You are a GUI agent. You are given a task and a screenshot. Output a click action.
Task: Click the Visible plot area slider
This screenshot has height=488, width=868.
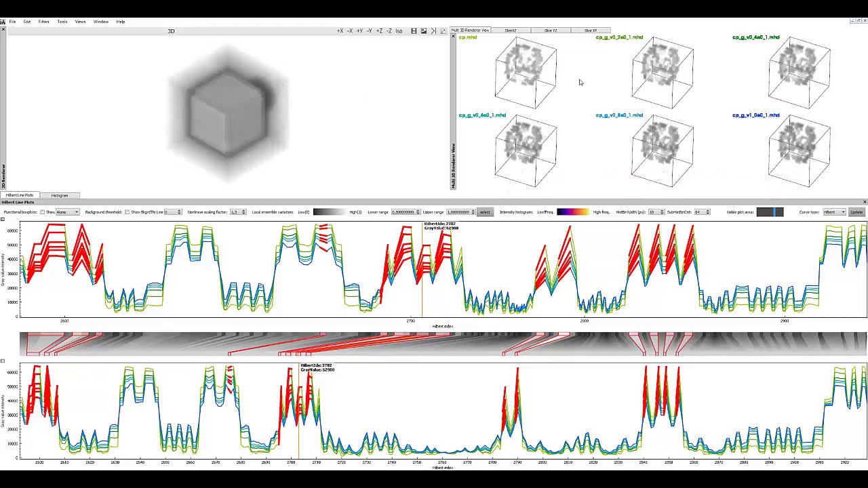[770, 212]
